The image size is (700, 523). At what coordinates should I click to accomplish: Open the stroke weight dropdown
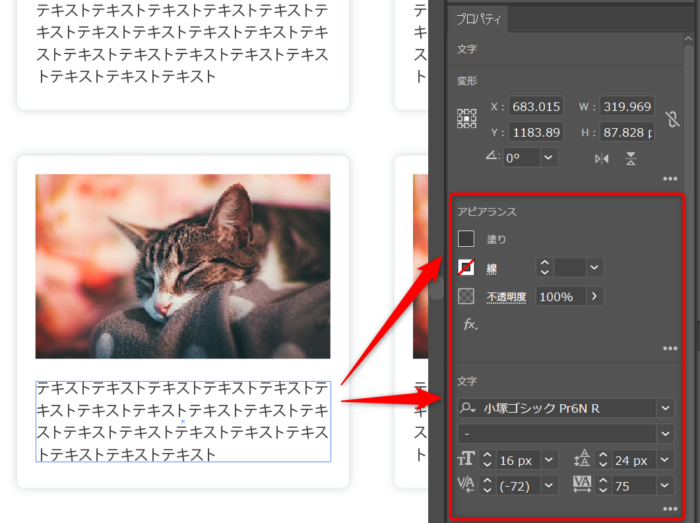point(595,267)
